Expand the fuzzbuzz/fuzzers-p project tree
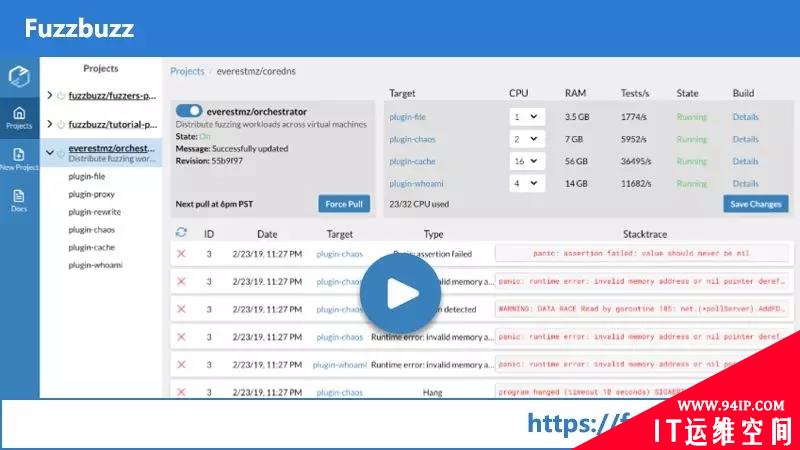Image resolution: width=800 pixels, height=450 pixels. tap(49, 95)
